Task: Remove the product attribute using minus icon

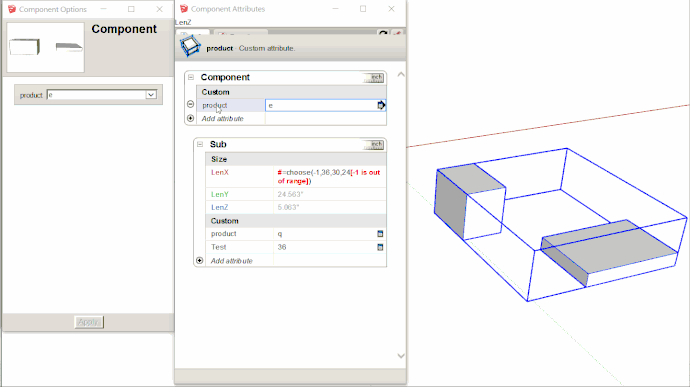Action: click(x=191, y=104)
